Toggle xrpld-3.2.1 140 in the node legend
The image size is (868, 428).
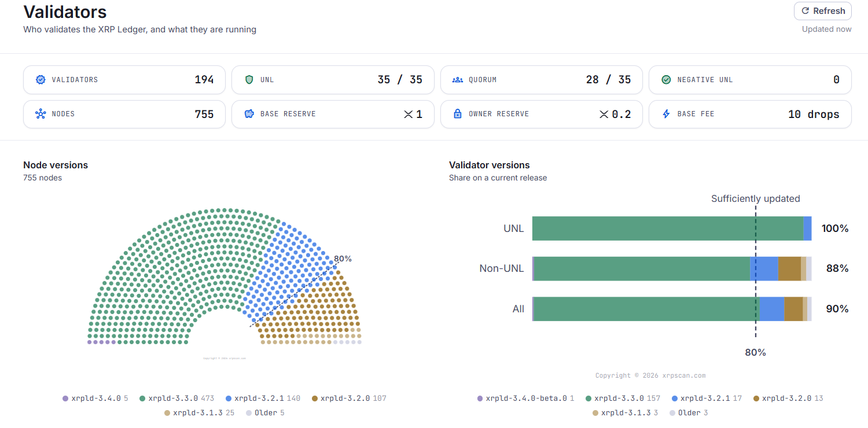pos(263,399)
